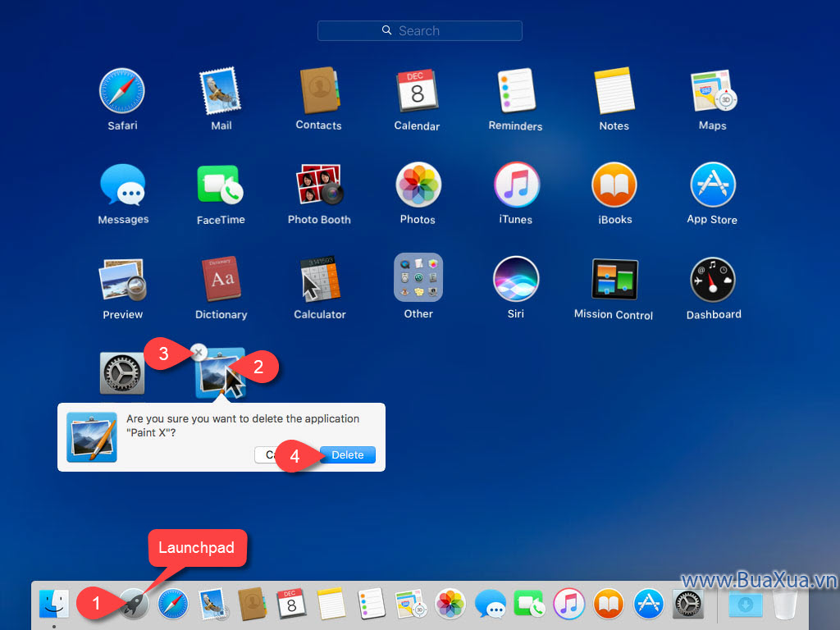Open FaceTime from the Dock
The width and height of the screenshot is (840, 630).
[x=529, y=604]
